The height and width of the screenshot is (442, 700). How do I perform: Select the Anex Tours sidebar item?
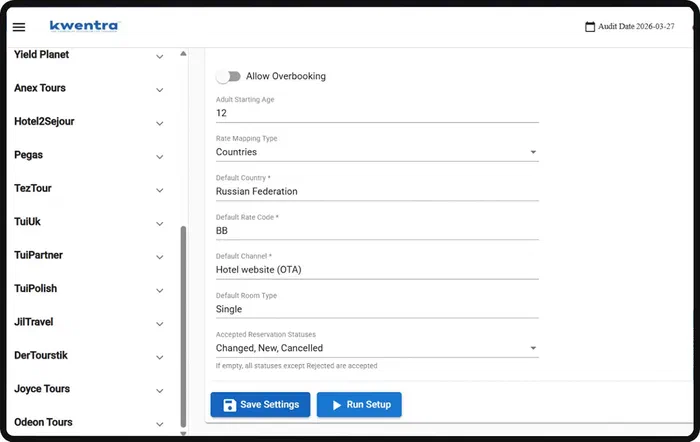40,88
